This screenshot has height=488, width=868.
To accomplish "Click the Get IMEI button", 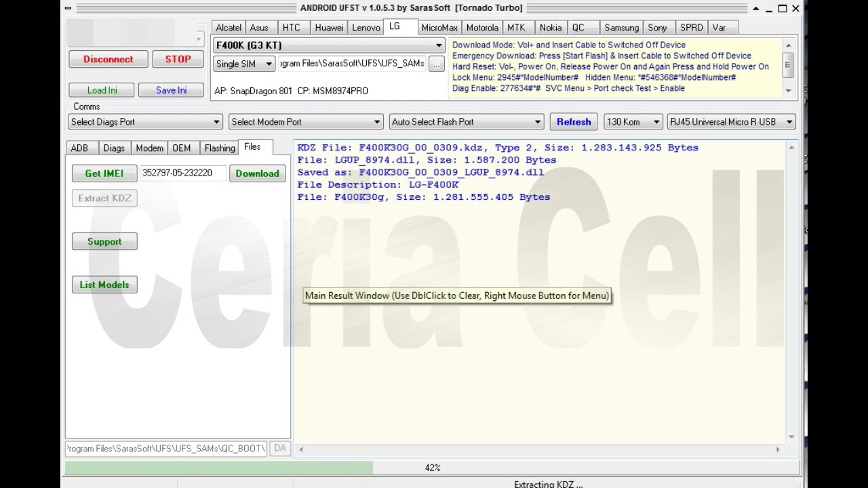I will pyautogui.click(x=104, y=174).
